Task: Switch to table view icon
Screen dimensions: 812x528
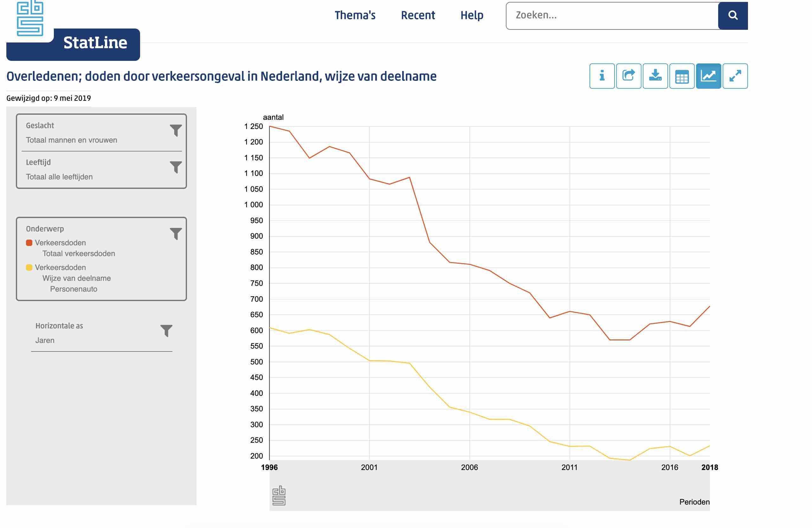Action: coord(682,76)
